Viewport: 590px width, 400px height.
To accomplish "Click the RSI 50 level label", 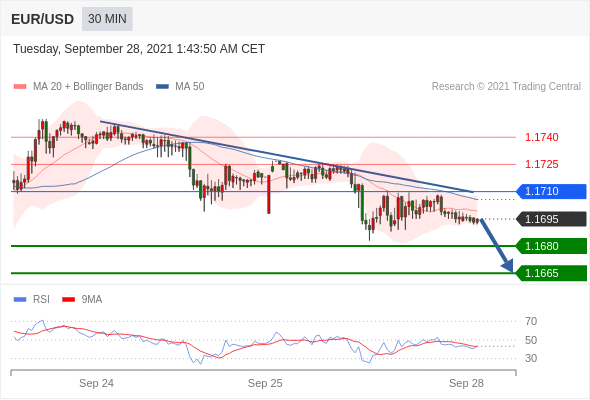I will [531, 340].
